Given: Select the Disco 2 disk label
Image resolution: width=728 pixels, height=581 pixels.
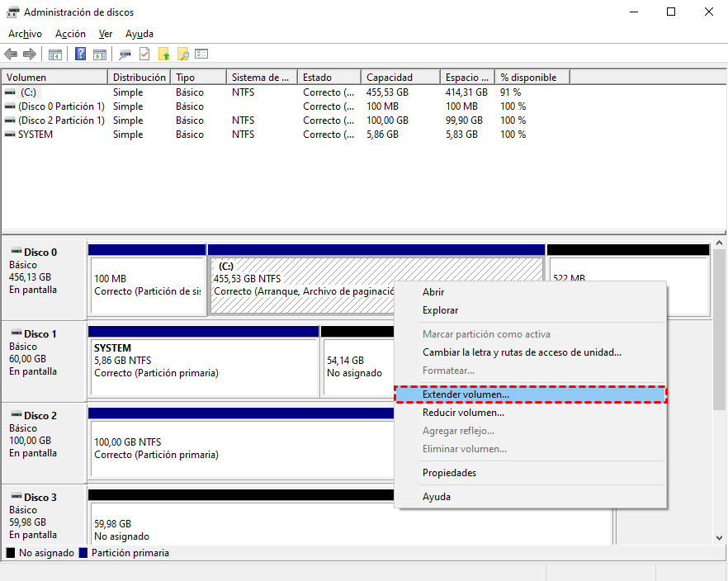Looking at the screenshot, I should coord(40,416).
